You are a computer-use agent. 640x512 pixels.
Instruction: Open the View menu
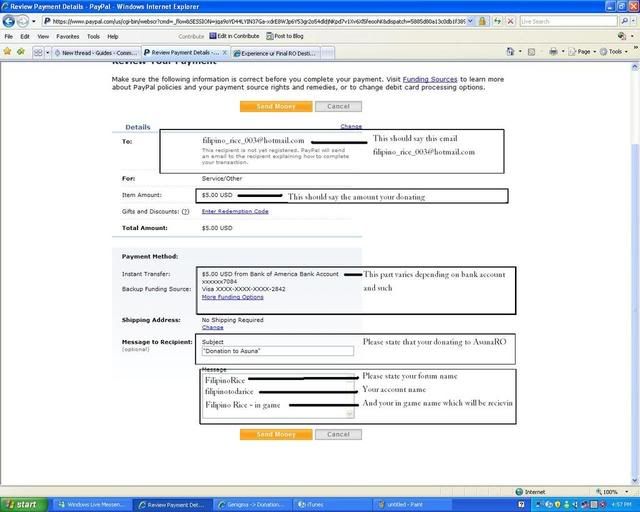[43, 36]
